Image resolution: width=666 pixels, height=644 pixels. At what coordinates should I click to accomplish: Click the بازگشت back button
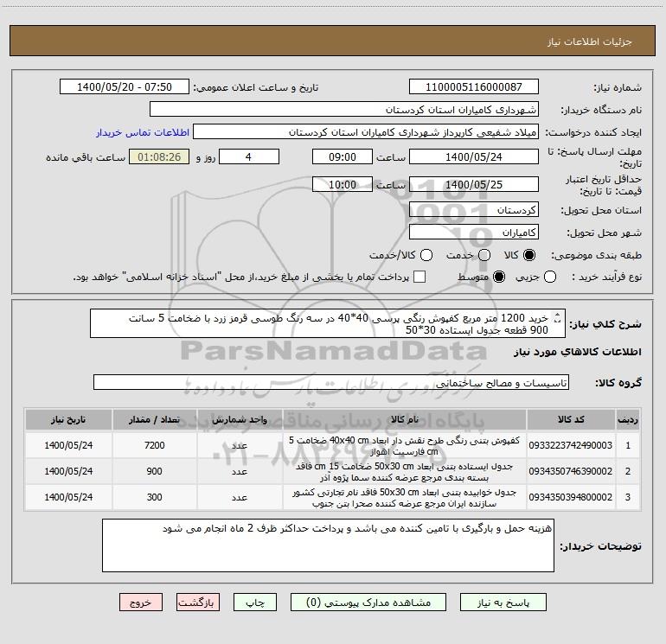tap(198, 603)
